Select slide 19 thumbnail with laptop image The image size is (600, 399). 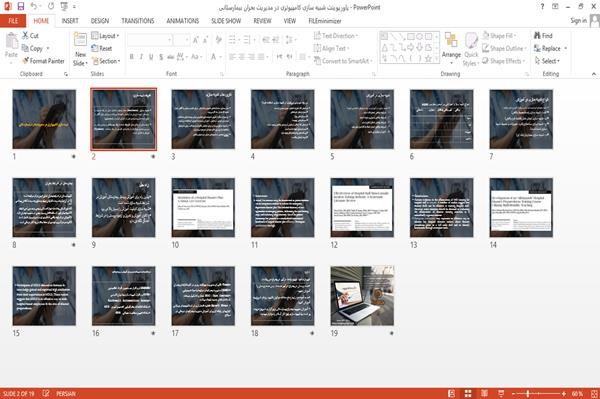(362, 296)
